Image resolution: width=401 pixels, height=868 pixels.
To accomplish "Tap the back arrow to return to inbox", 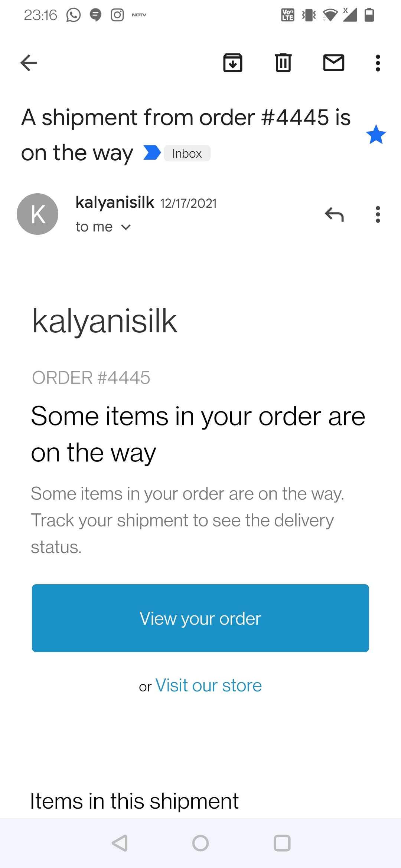I will click(29, 63).
